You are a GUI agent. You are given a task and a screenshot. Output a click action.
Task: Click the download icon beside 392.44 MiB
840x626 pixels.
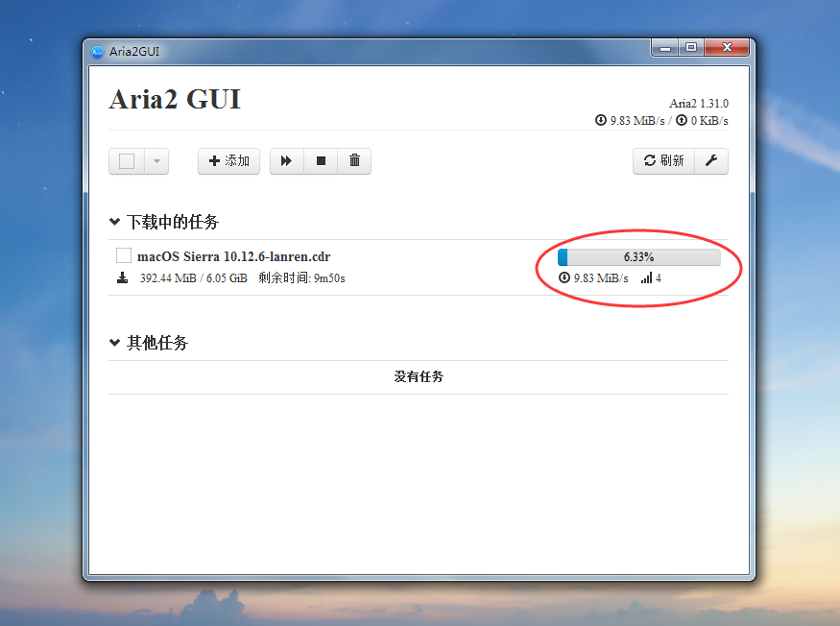(123, 277)
